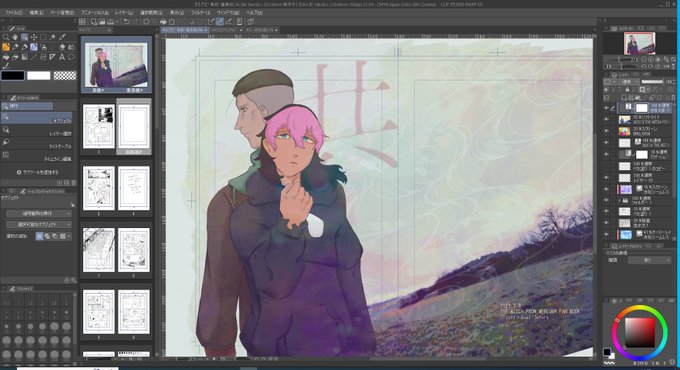This screenshot has width=680, height=370.
Task: Click Navigator preview thumbnail
Action: coord(639,43)
